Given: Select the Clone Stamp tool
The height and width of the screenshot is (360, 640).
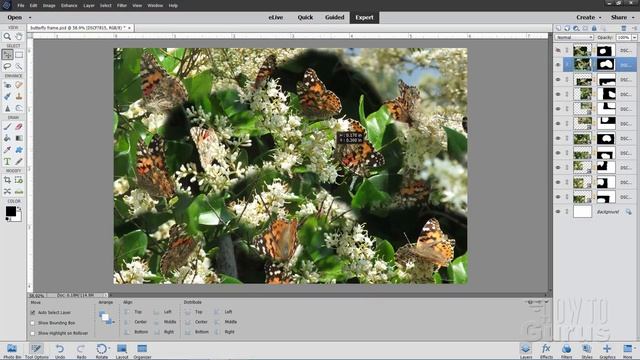Looking at the screenshot, I should coord(19,96).
